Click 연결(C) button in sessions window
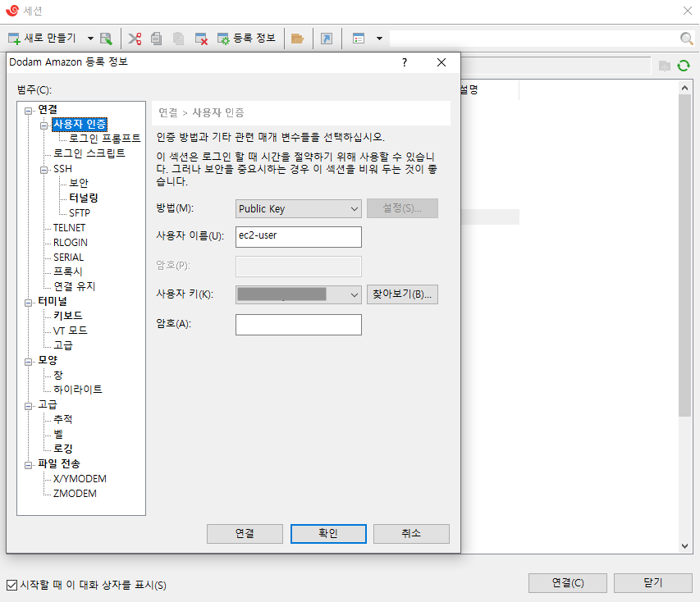Viewport: 700px width, 602px height. click(x=567, y=583)
